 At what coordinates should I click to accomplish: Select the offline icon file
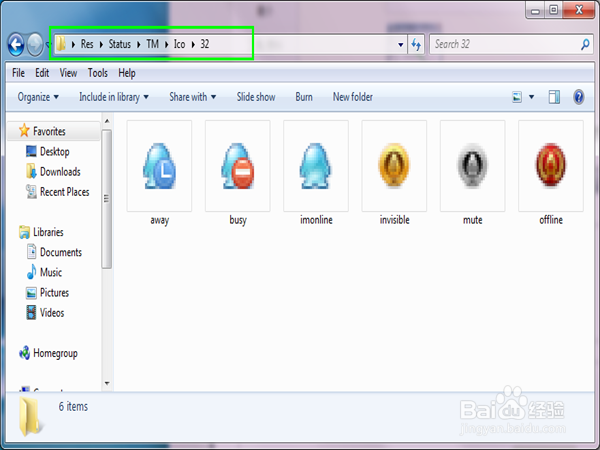pos(551,166)
